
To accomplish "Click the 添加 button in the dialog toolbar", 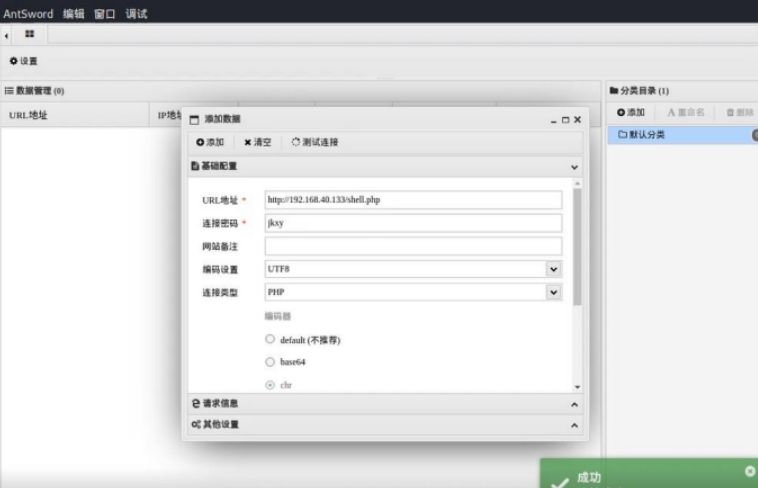I will (210, 142).
